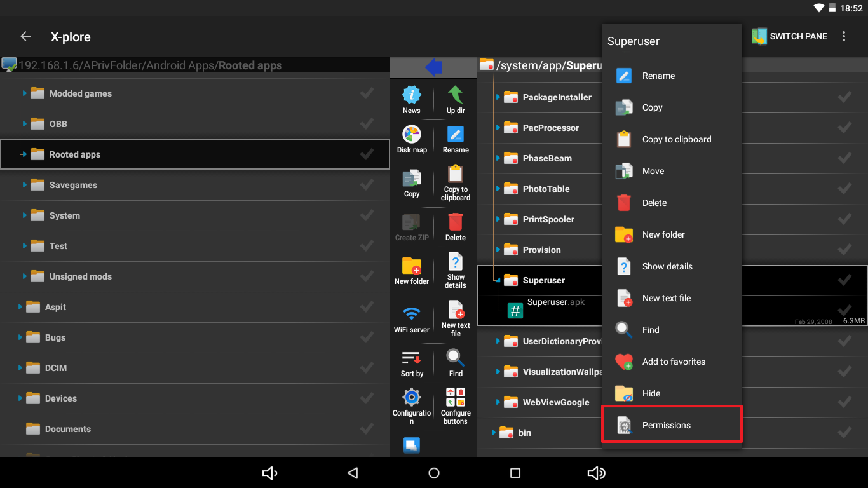Choose Delete from the Superuser menu
Screen dimensions: 868x488
point(672,203)
